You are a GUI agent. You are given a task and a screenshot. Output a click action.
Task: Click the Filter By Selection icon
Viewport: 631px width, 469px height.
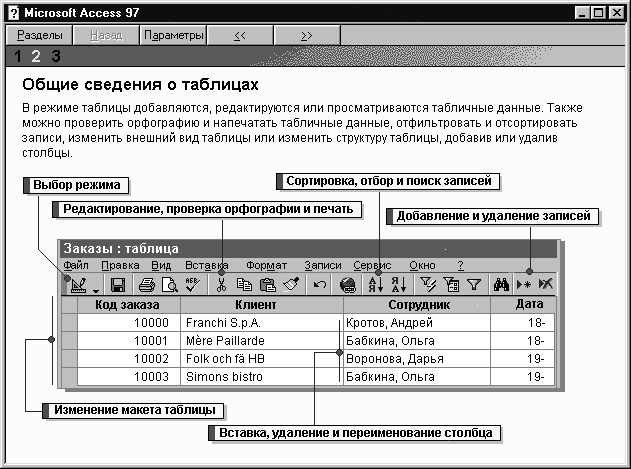tap(428, 285)
